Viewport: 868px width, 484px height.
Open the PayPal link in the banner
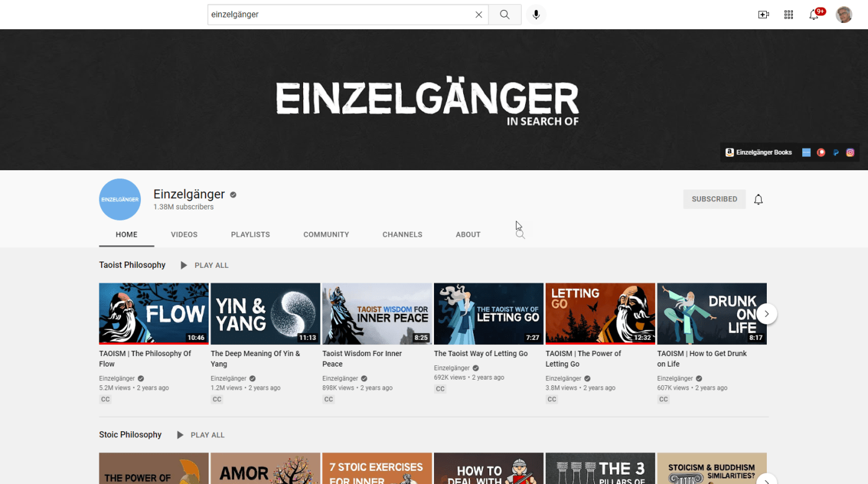click(836, 152)
